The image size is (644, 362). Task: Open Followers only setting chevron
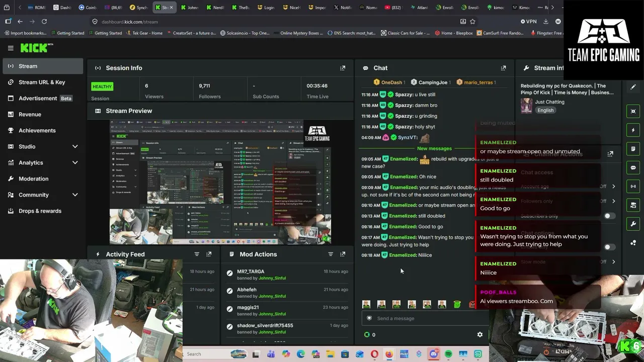[613, 201]
